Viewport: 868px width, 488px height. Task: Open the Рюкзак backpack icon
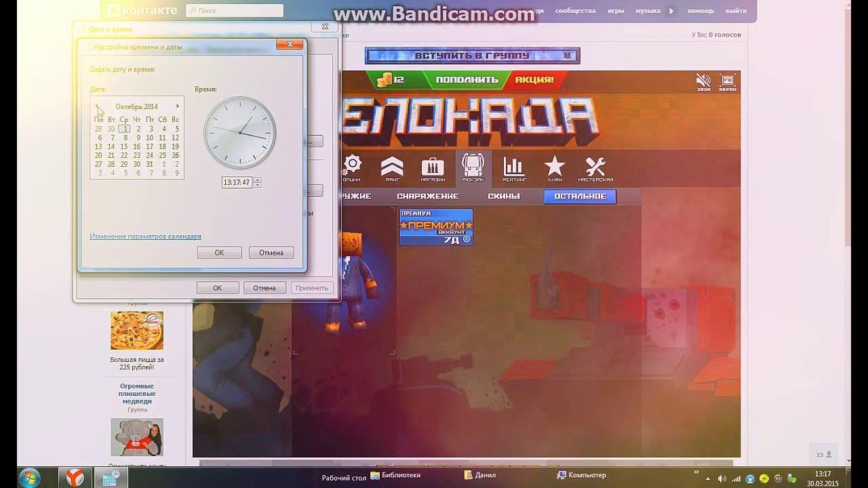point(473,168)
